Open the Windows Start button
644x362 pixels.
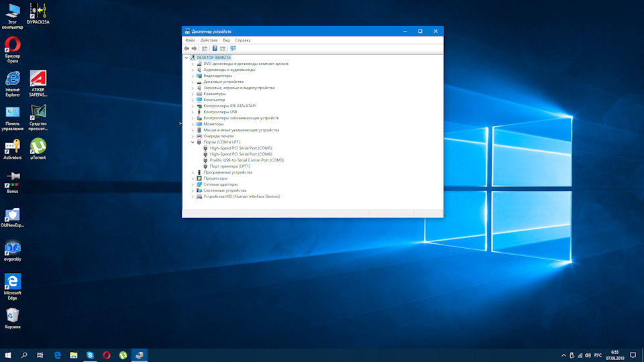pyautogui.click(x=8, y=355)
